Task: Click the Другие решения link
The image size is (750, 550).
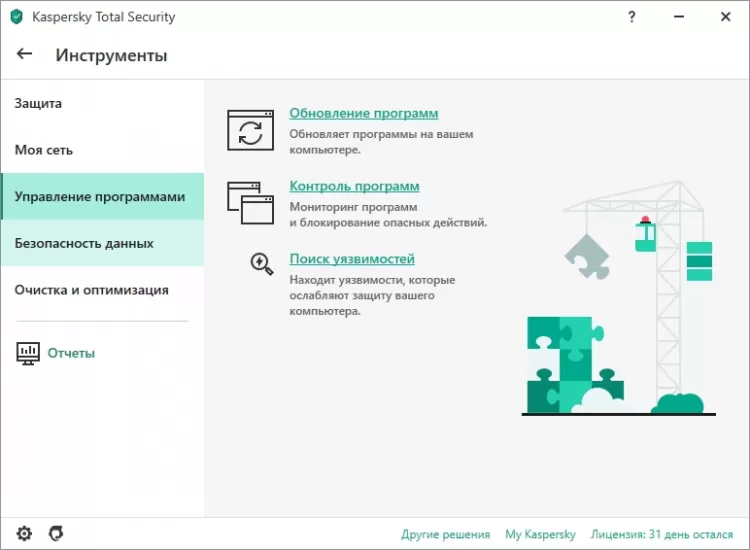Action: coord(445,534)
